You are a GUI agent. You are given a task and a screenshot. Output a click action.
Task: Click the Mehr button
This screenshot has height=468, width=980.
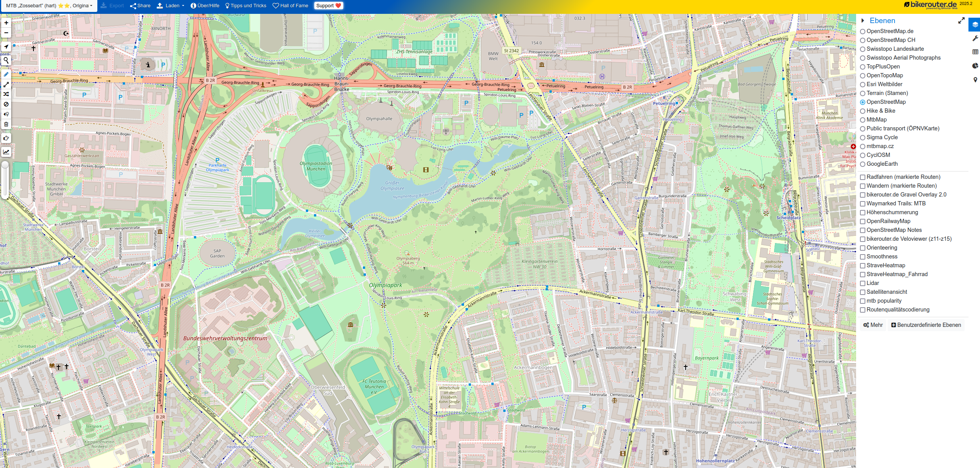(x=873, y=325)
